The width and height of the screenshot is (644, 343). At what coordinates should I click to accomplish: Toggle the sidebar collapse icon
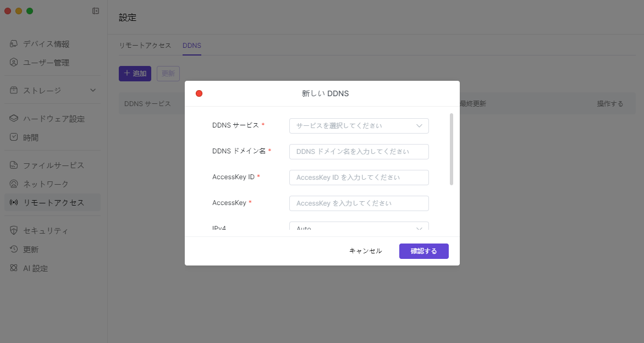pyautogui.click(x=96, y=11)
